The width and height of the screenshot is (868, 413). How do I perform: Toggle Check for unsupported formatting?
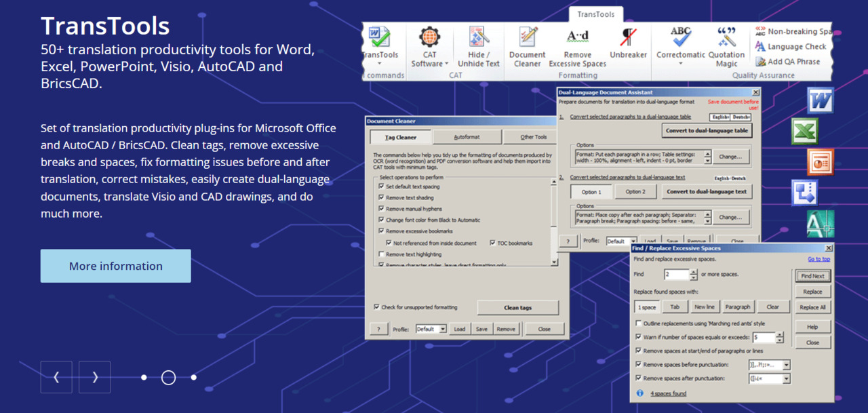point(376,307)
